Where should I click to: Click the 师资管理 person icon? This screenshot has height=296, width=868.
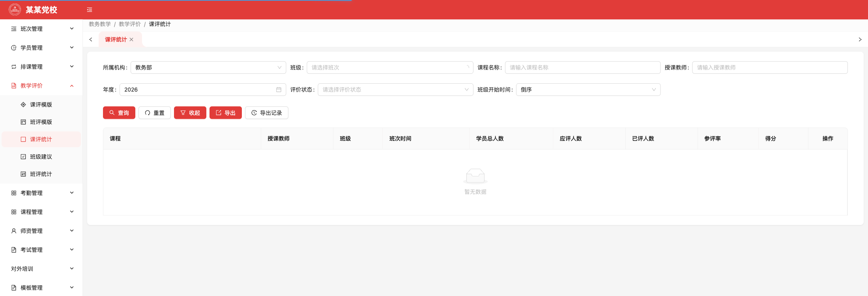[14, 231]
